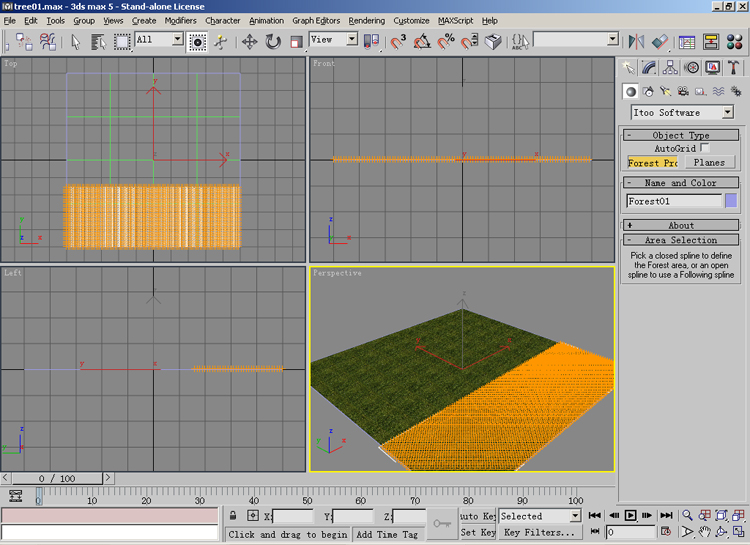Open the object color swatch
The height and width of the screenshot is (545, 750).
tap(731, 201)
